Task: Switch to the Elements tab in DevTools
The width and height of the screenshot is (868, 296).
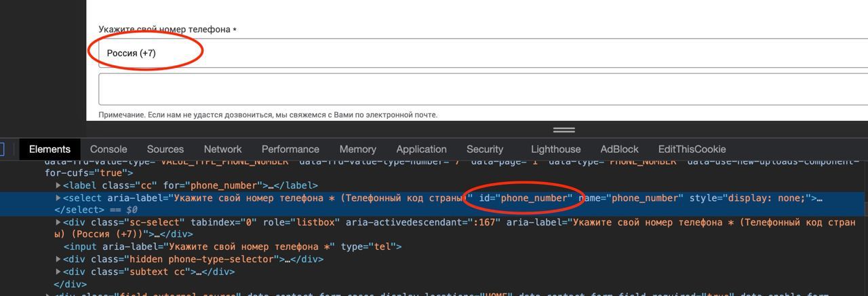Action: coord(50,149)
